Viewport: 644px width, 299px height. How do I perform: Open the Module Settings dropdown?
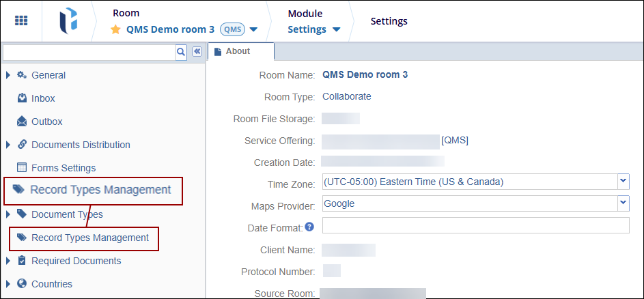[x=335, y=30]
